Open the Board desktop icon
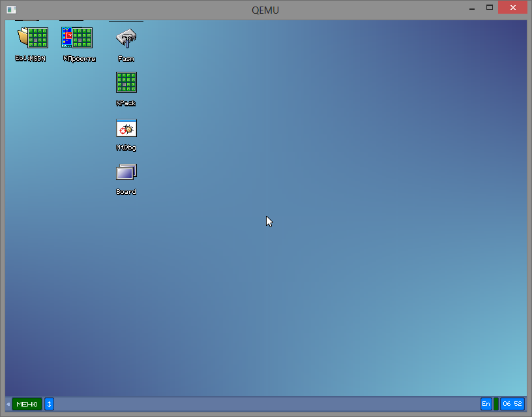The height and width of the screenshot is (417, 532). click(x=126, y=172)
